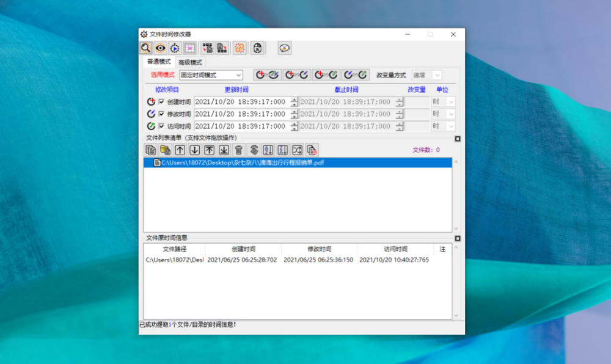Click the import list to files icon
This screenshot has height=364, width=611.
208,48
